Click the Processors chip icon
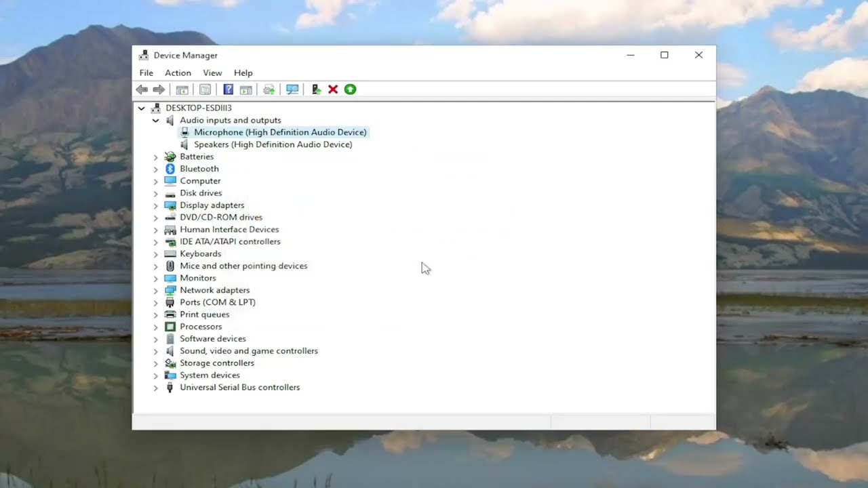The image size is (868, 488). [x=170, y=327]
